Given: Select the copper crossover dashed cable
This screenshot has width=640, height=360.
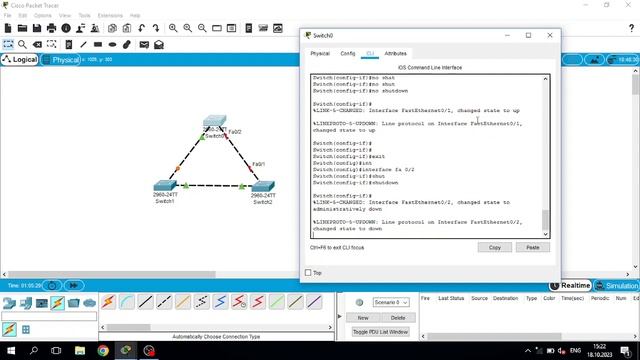Looking at the screenshot, I should coord(164,302).
